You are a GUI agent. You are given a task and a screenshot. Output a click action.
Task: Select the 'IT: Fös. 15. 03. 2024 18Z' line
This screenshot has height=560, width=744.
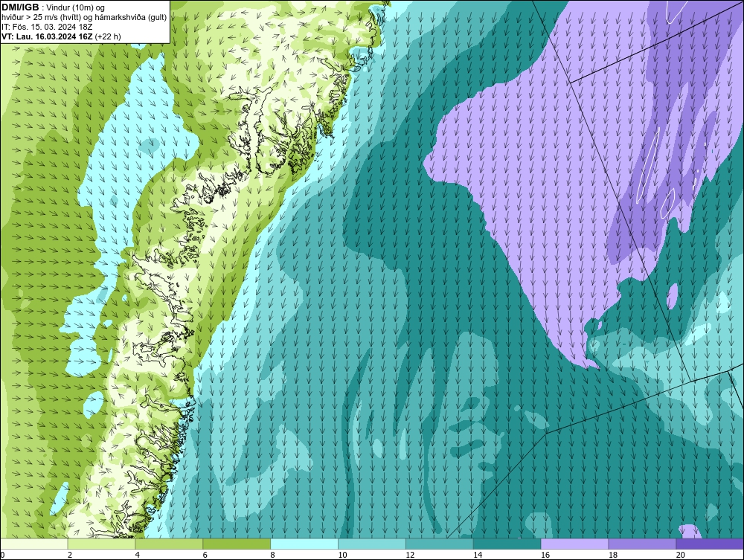pyautogui.click(x=47, y=27)
